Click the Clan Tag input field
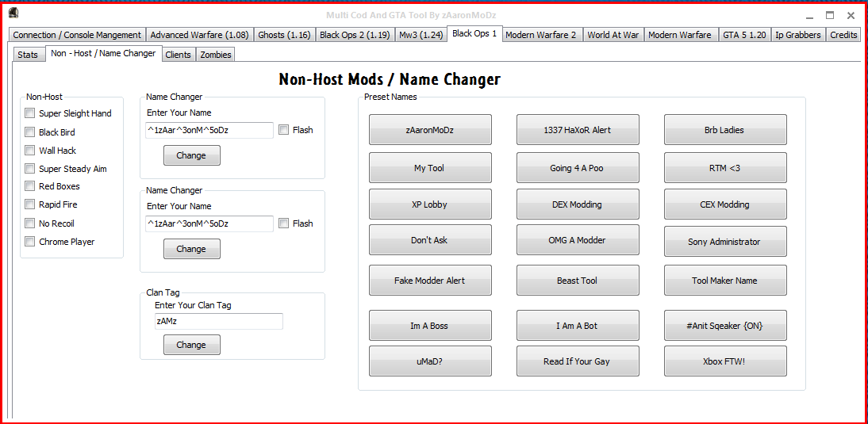The image size is (868, 424). click(219, 321)
